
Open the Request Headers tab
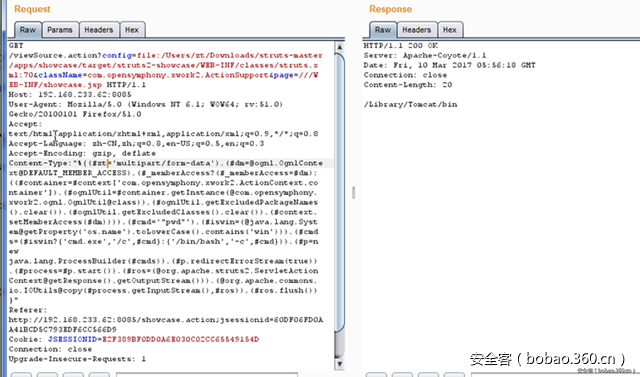pyautogui.click(x=99, y=30)
